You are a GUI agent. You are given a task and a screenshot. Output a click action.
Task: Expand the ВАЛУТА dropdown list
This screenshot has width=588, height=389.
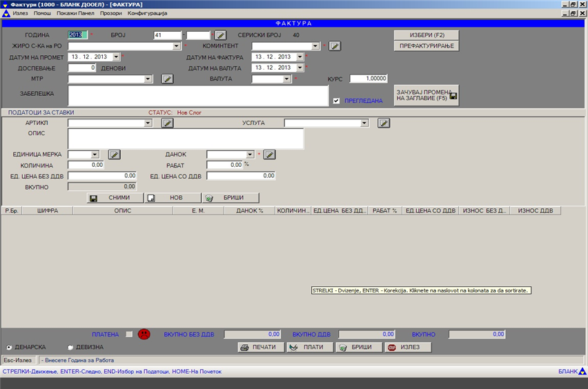tap(287, 79)
